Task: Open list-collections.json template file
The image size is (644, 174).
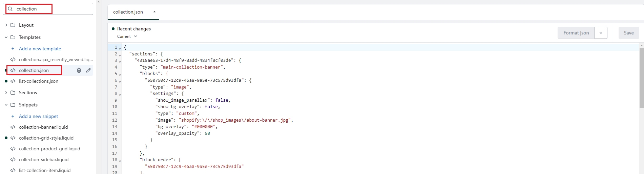Action: [x=39, y=81]
